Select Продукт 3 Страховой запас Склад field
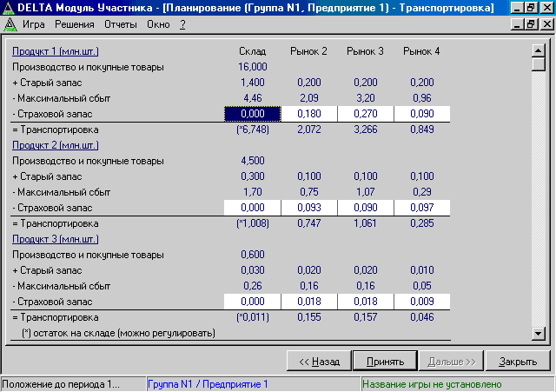Screen dimensions: 556x392 click(253, 302)
